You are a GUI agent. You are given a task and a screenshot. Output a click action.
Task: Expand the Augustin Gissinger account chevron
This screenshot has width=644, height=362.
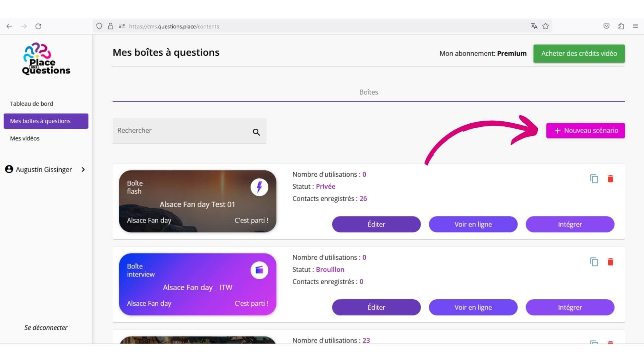click(83, 170)
